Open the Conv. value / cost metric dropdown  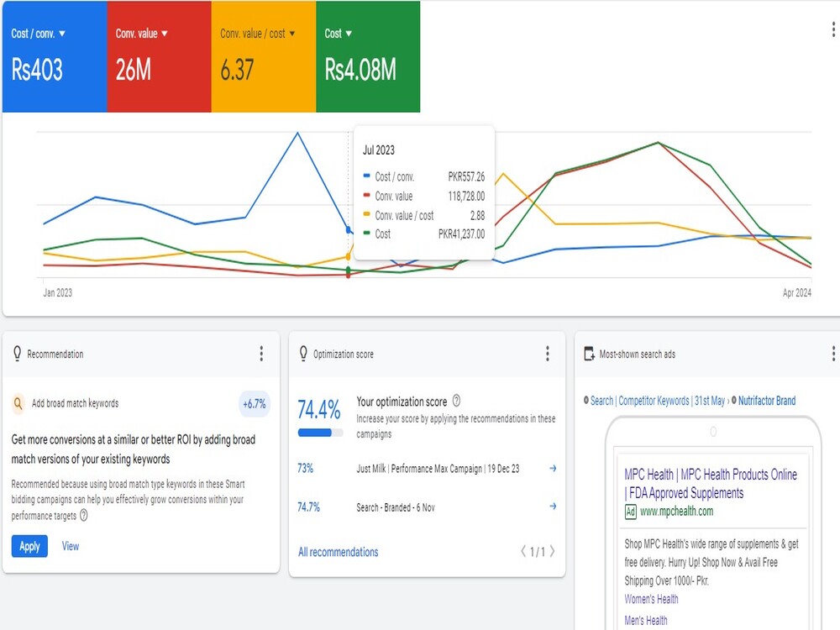click(x=258, y=34)
